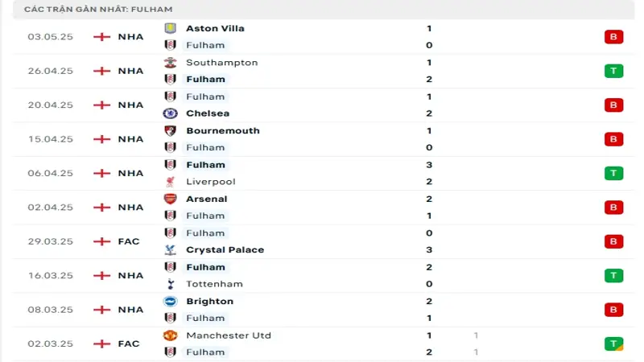Click the Tottenham club crest
Image resolution: width=644 pixels, height=362 pixels.
170,284
